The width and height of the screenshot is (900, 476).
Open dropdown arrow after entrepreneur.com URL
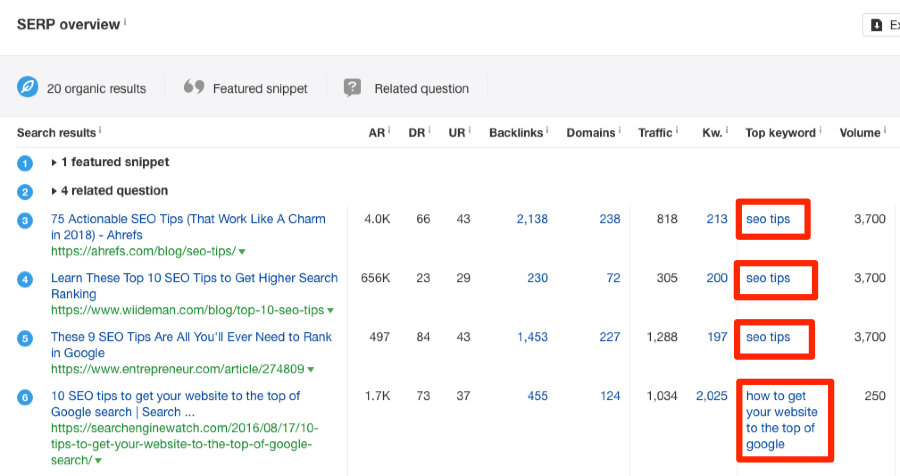[x=311, y=370]
